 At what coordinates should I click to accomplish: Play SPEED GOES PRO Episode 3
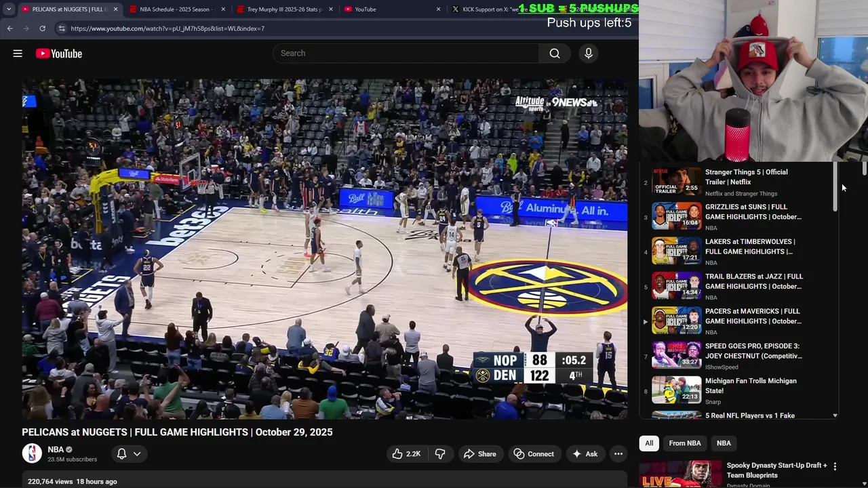753,351
